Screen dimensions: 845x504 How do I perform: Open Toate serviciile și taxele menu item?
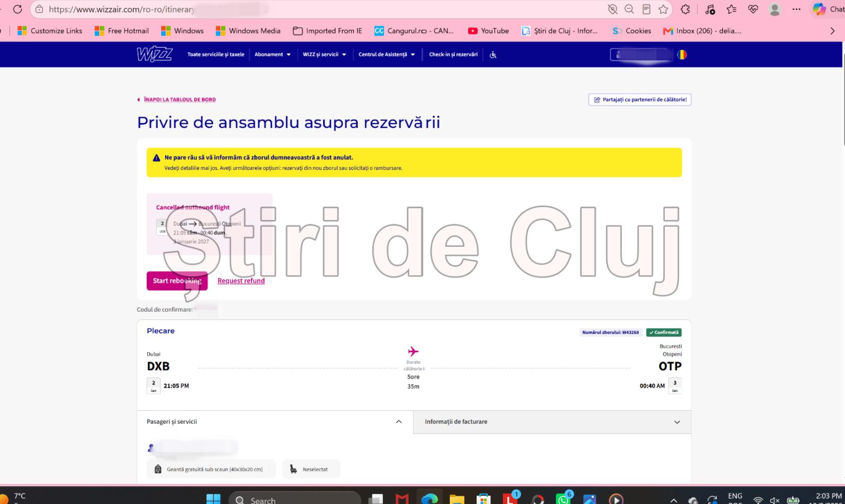click(x=216, y=55)
